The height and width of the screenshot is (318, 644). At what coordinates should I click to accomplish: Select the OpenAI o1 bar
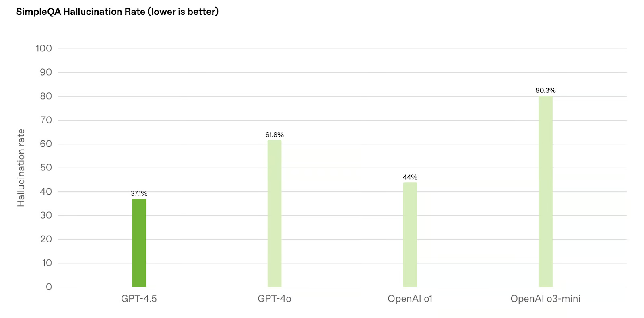(410, 234)
